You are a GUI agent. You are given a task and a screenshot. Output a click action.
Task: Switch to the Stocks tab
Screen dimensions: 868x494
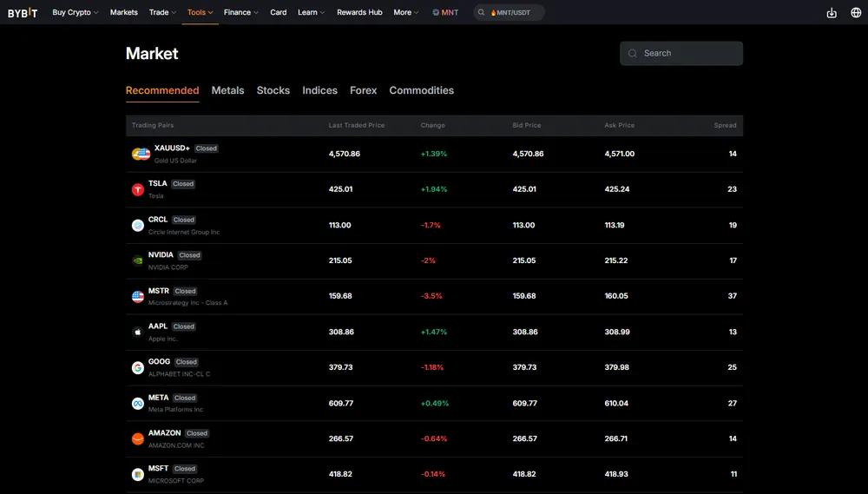pos(273,90)
